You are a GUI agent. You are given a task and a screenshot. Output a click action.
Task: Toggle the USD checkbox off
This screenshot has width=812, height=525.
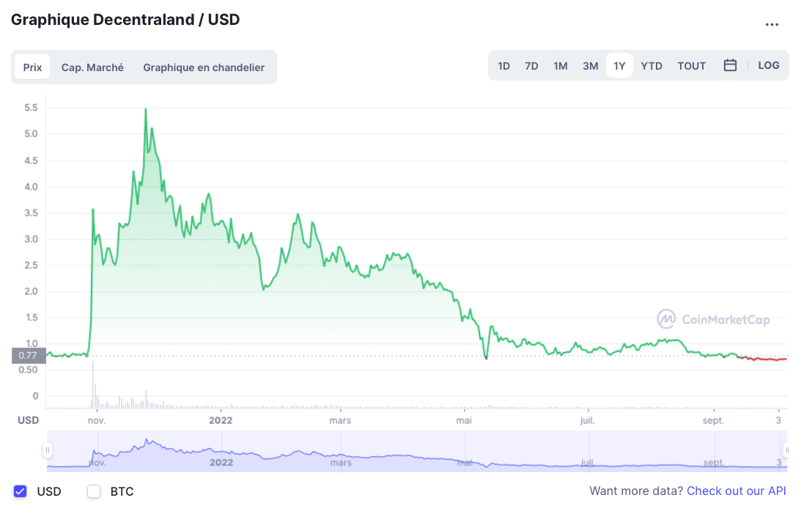[21, 491]
